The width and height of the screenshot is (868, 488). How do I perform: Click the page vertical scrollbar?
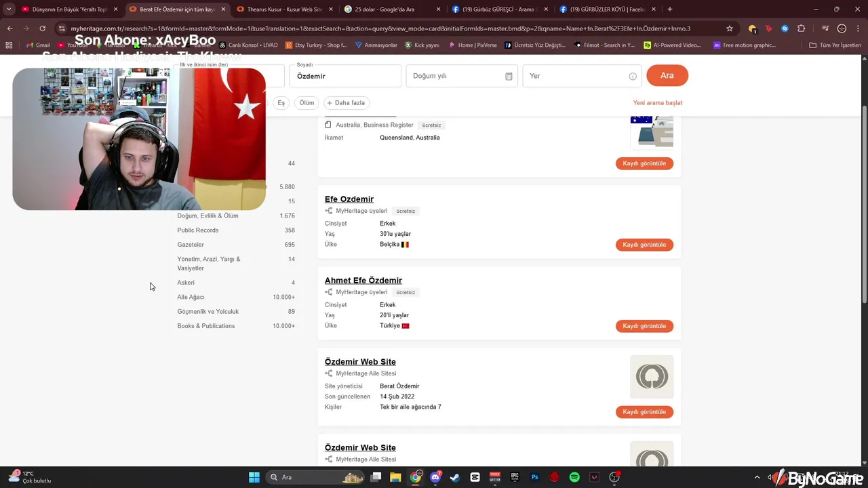point(864,203)
